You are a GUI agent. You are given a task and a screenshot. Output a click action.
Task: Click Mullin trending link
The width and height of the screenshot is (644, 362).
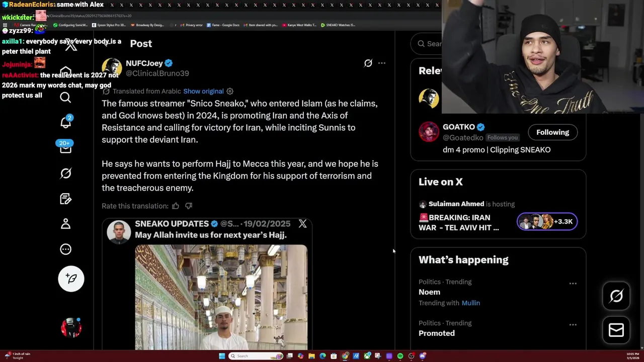pos(471,303)
